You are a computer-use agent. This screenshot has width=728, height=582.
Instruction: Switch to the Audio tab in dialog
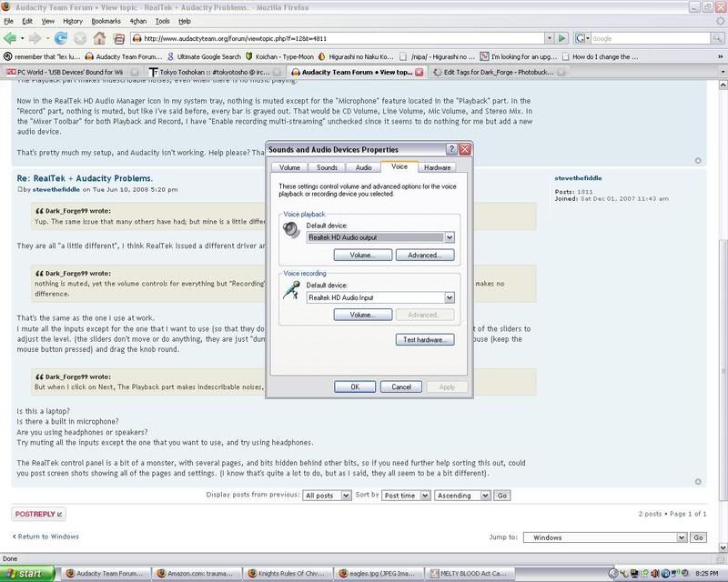point(363,167)
